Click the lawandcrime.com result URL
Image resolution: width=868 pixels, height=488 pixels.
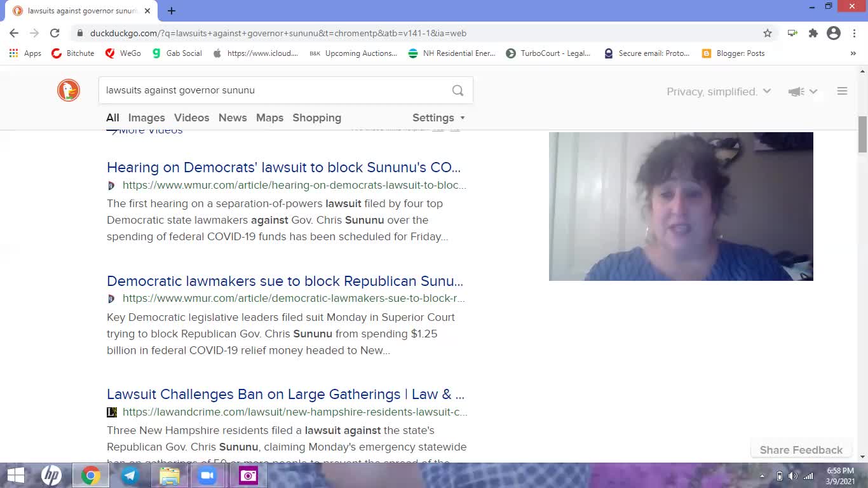click(295, 412)
